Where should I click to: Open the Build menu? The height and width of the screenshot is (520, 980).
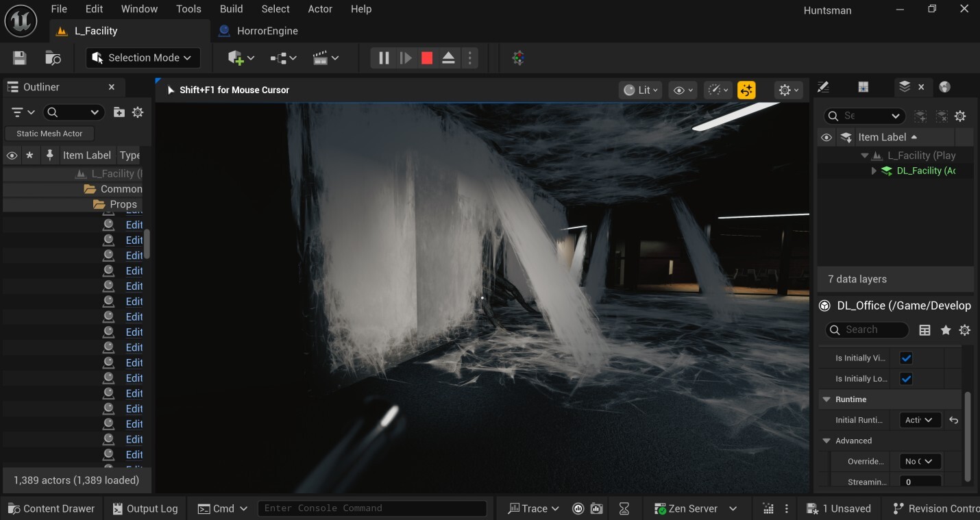point(231,9)
